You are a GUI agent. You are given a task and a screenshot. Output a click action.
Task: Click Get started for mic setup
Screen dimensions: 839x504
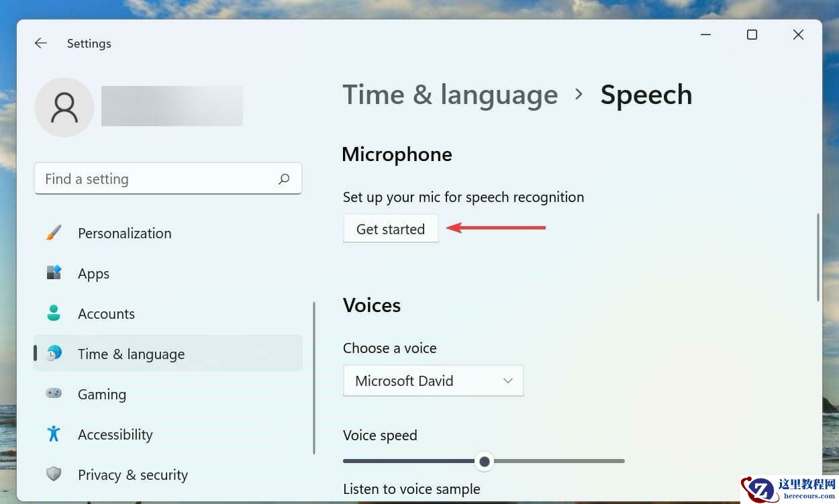(x=391, y=228)
